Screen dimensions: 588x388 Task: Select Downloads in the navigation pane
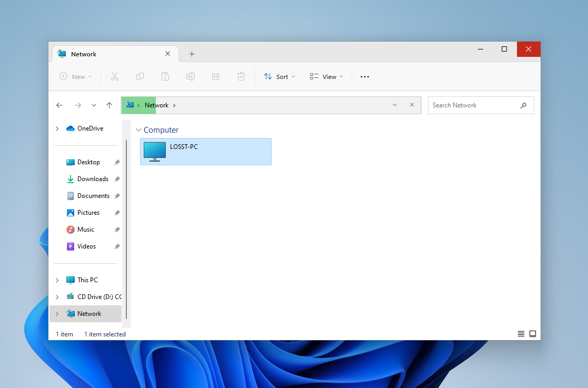coord(93,179)
